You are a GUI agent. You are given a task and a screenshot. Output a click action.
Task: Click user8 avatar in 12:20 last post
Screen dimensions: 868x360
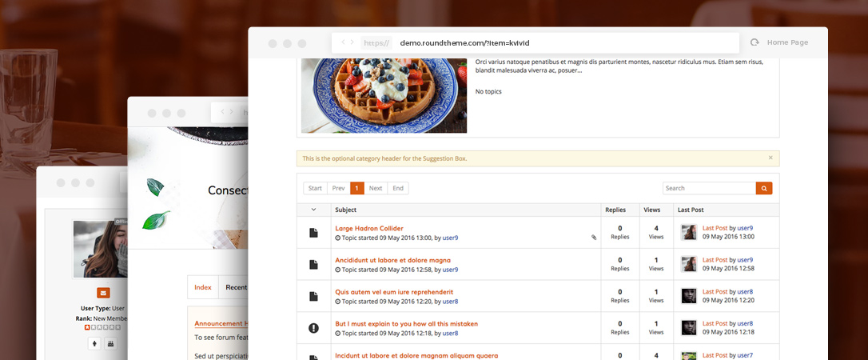pos(689,296)
